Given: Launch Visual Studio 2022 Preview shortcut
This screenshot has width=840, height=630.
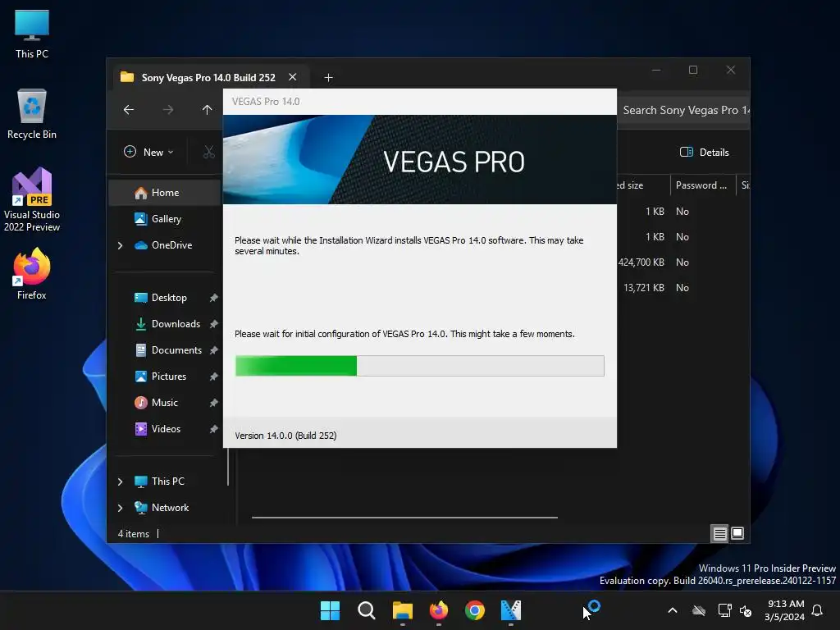Looking at the screenshot, I should 32,200.
